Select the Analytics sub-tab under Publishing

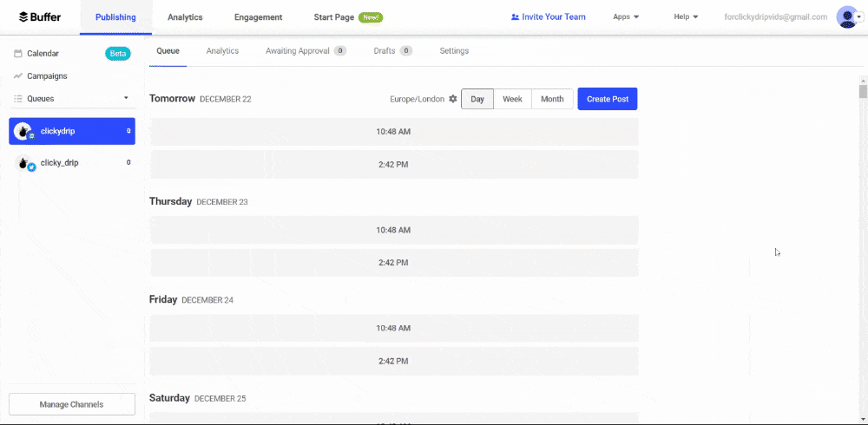pos(222,51)
